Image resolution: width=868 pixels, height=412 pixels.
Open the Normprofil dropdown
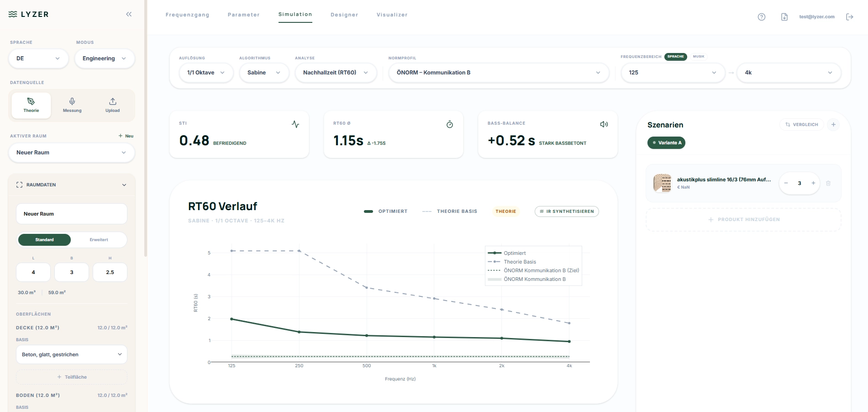(x=498, y=73)
